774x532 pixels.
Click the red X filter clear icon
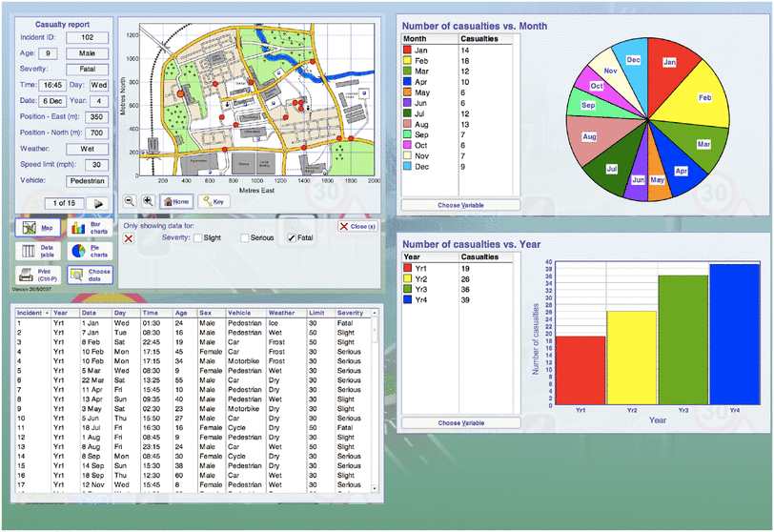[x=129, y=237]
